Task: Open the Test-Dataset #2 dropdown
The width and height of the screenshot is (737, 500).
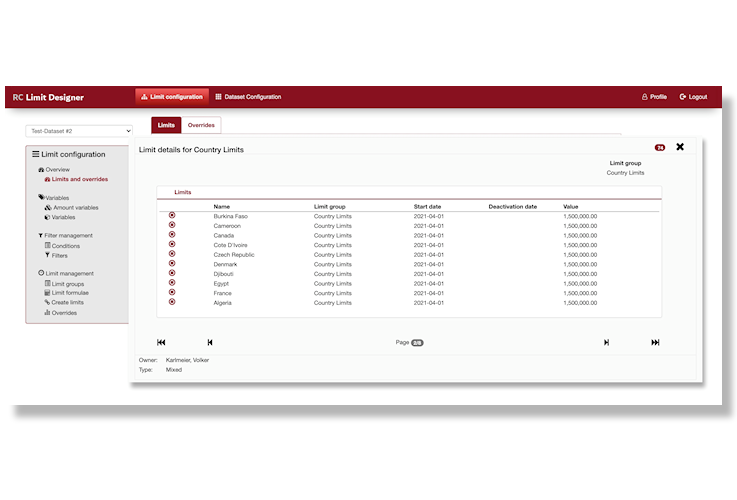Action: [x=79, y=131]
